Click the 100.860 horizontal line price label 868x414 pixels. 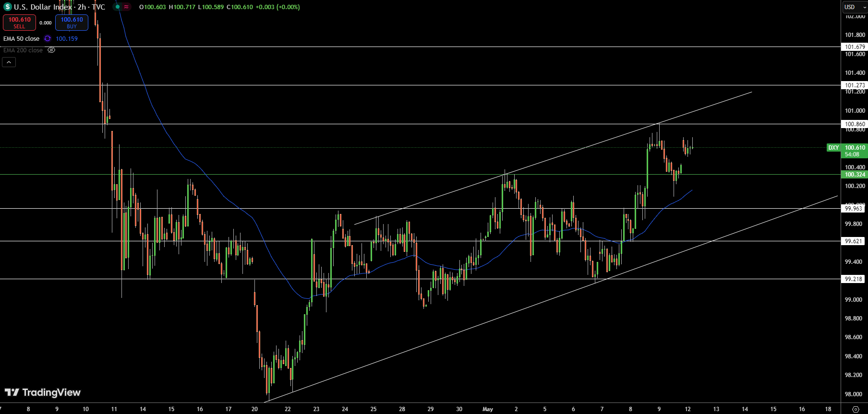855,124
